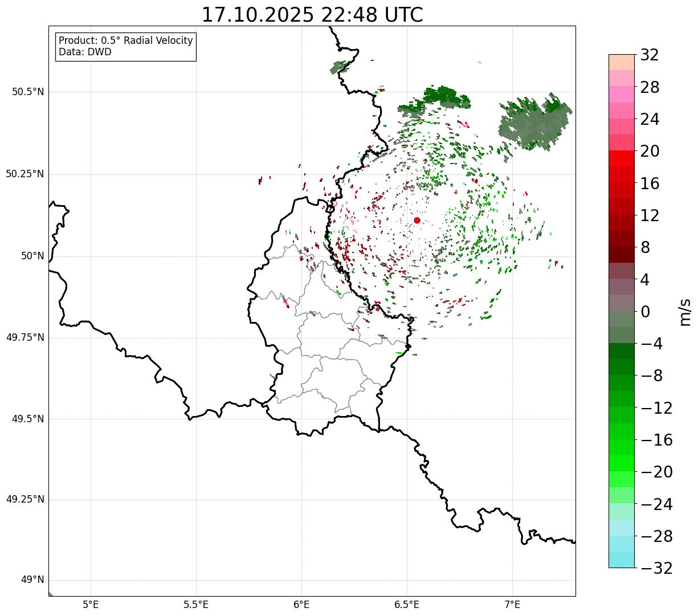Viewport: 698px width, 616px height.
Task: Click the longitude label 6°E
Action: (x=301, y=604)
